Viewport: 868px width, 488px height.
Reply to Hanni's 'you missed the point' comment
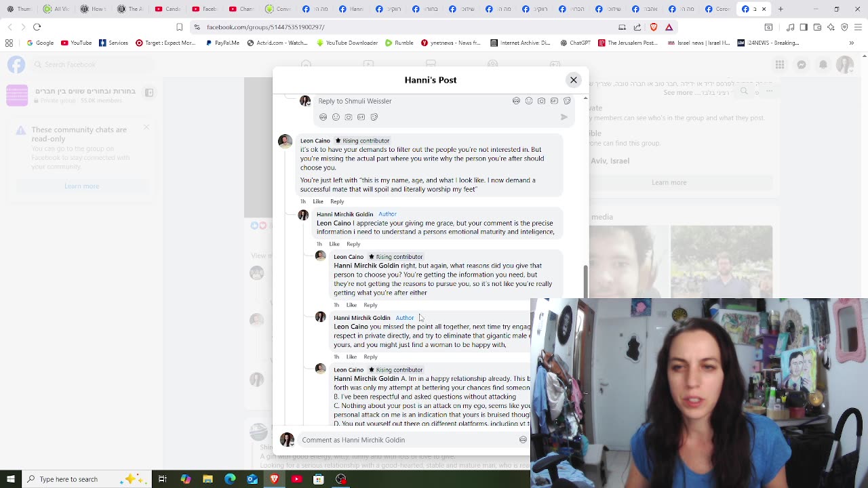coord(370,357)
